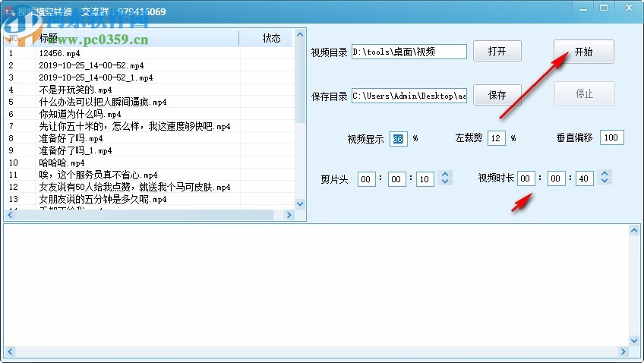644x363 pixels.
Task: Click the 垂直偏移 value field
Action: point(611,137)
